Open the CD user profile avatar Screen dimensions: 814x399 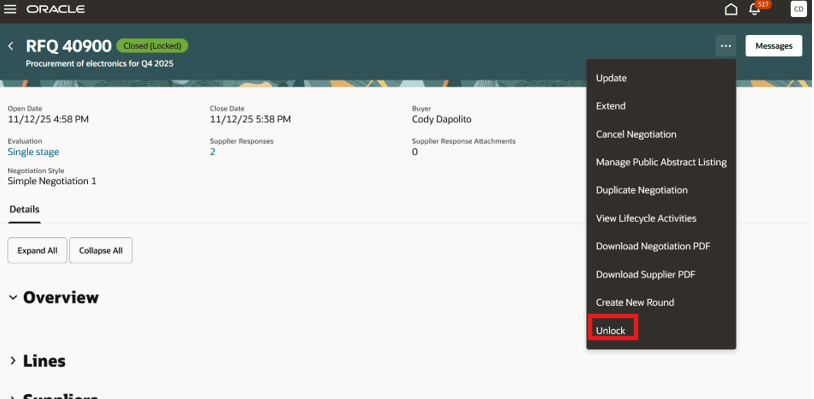click(x=798, y=9)
